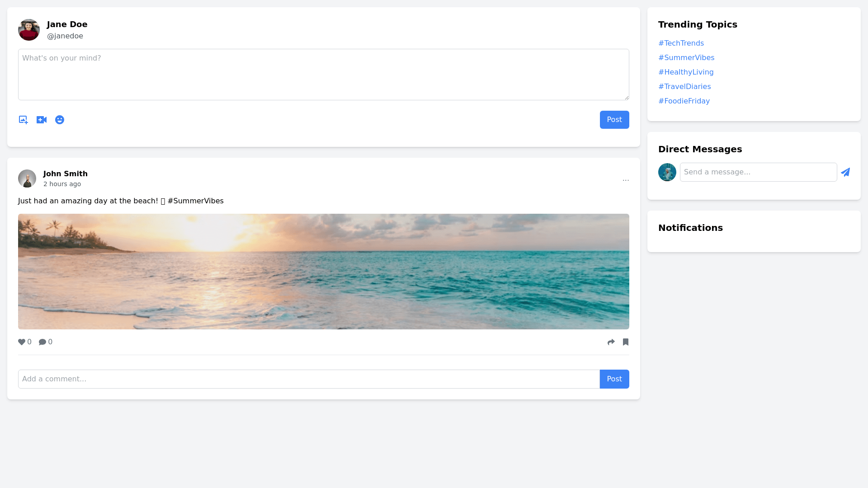Click the add video icon

point(42,120)
